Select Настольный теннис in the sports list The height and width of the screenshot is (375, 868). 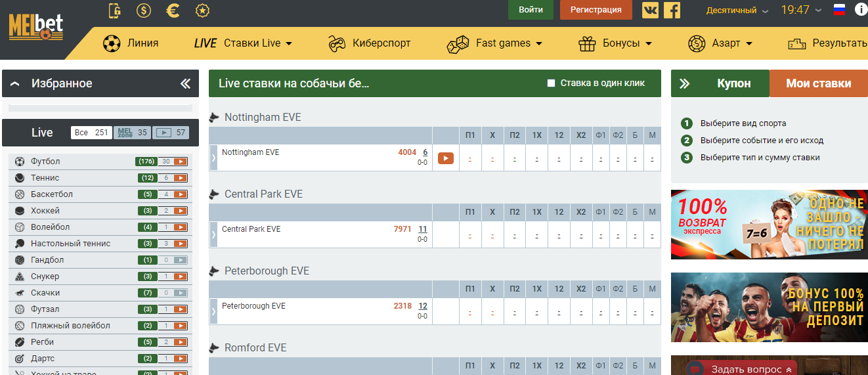(70, 244)
